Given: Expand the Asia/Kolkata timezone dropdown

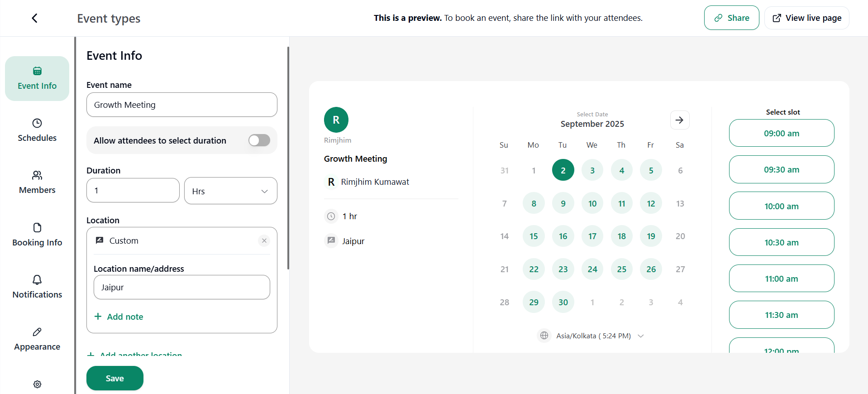Looking at the screenshot, I should tap(640, 336).
